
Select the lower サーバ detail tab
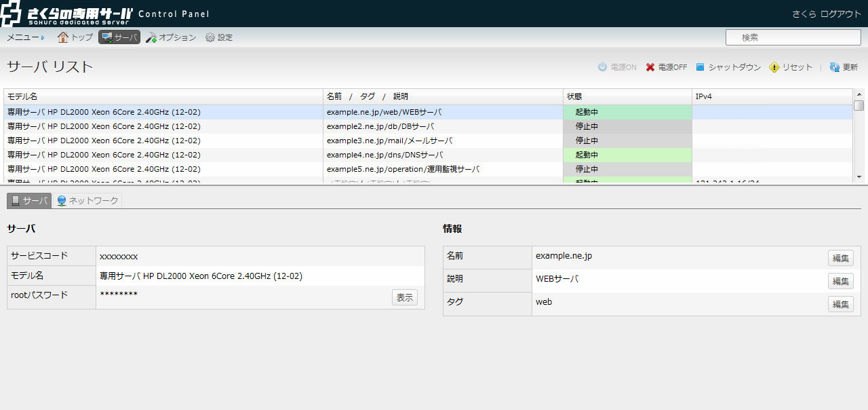pos(29,200)
